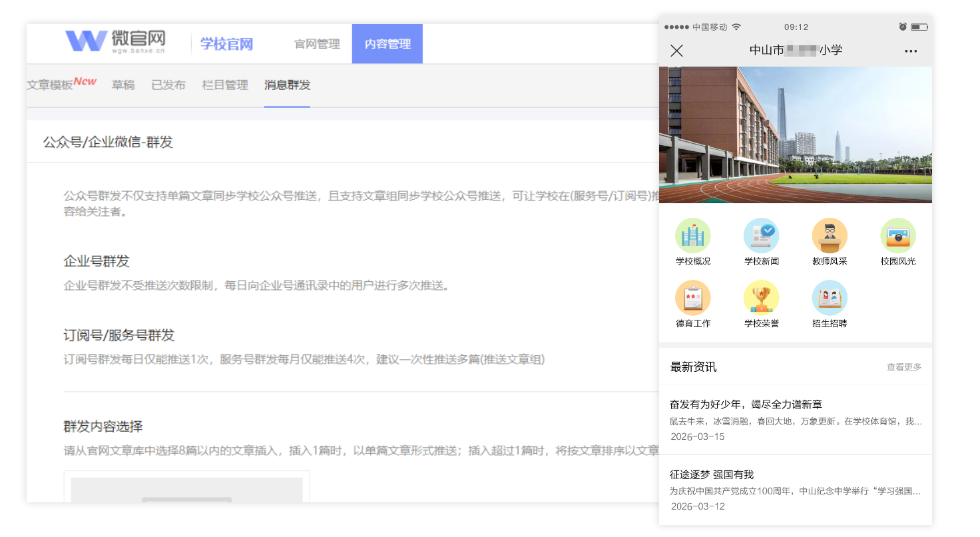Open the article 奋发有为好少年，竭尽全力谱新章
Image resolution: width=980 pixels, height=537 pixels.
coord(746,404)
